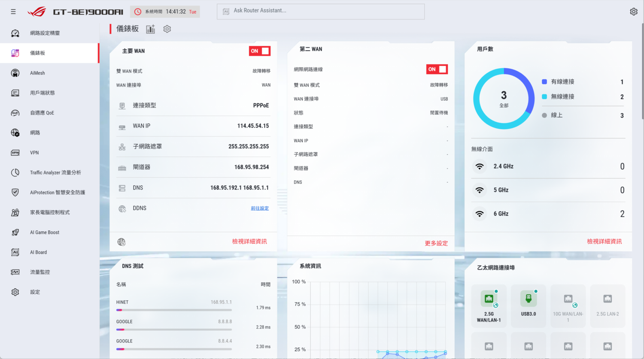Open 檢視詳細資訊 in the 用戶數 card
Viewport: 644px width, 359px height.
tap(605, 241)
